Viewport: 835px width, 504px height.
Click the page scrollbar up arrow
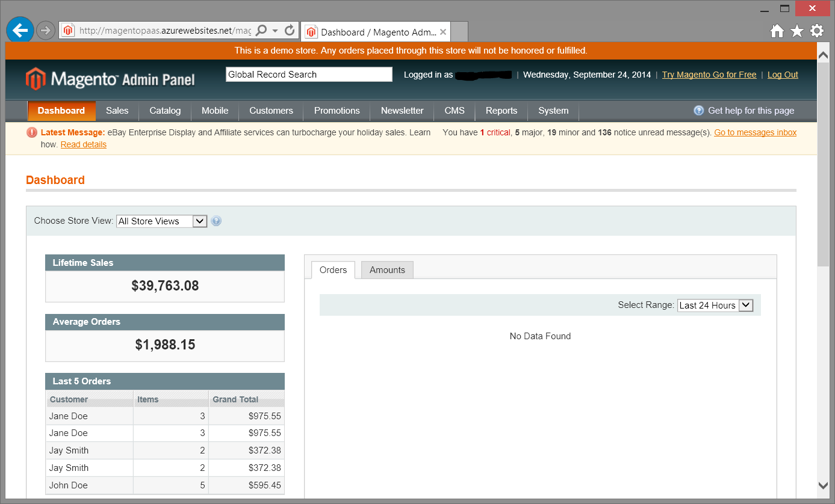click(x=824, y=55)
